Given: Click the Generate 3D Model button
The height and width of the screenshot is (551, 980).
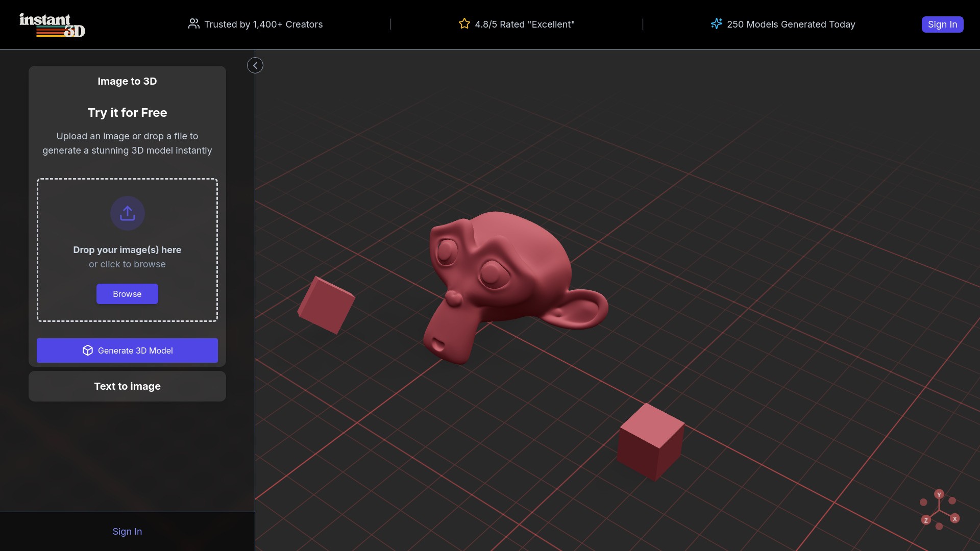Looking at the screenshot, I should tap(127, 350).
